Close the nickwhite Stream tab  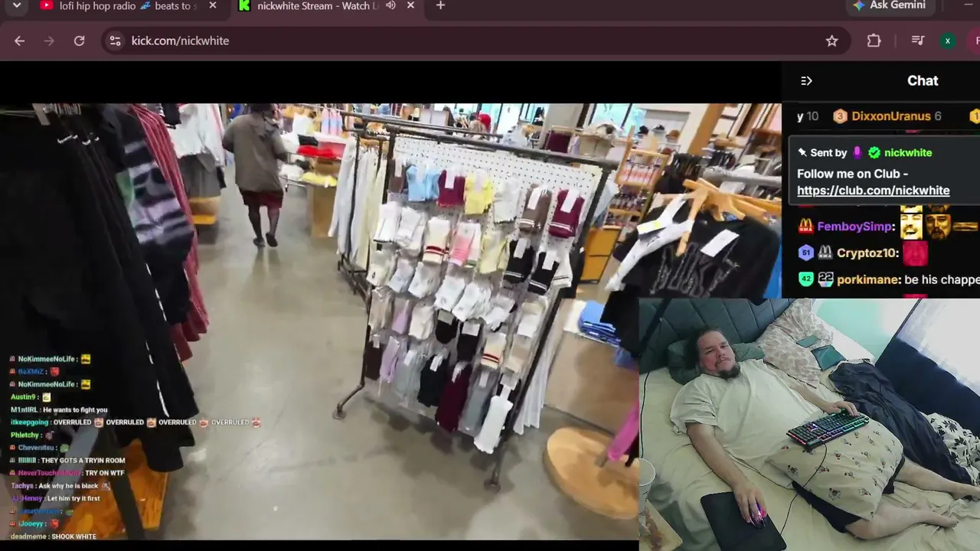410,5
